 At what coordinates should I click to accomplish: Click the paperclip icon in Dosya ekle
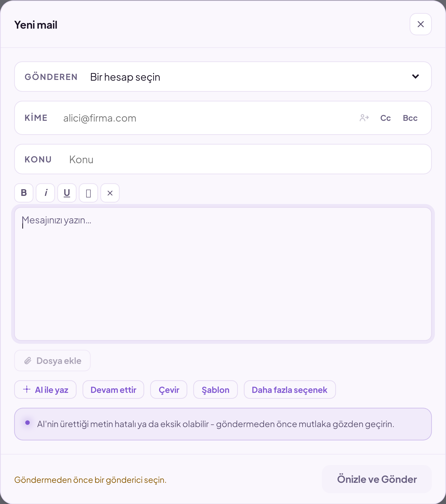(x=28, y=361)
